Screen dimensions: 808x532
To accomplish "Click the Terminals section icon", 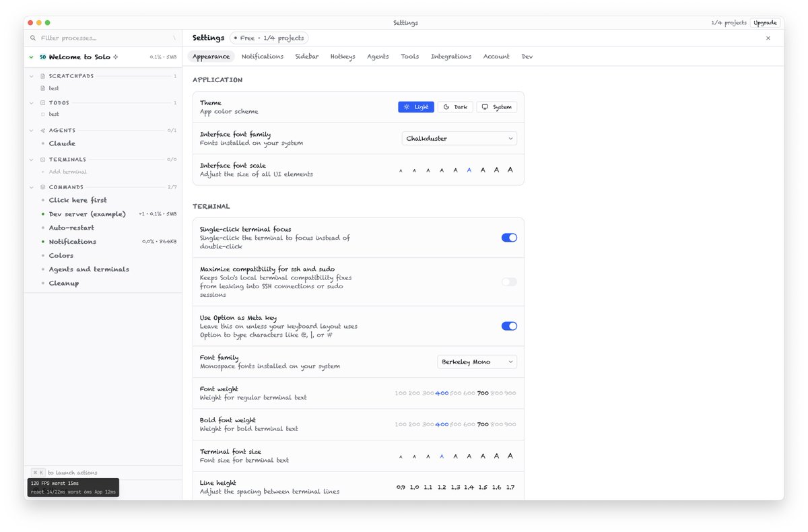I will [43, 160].
